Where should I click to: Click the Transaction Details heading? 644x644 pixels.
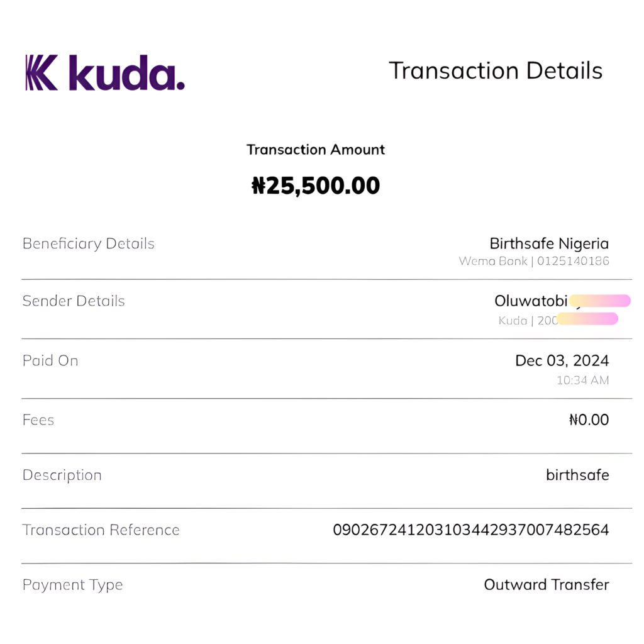pos(495,70)
